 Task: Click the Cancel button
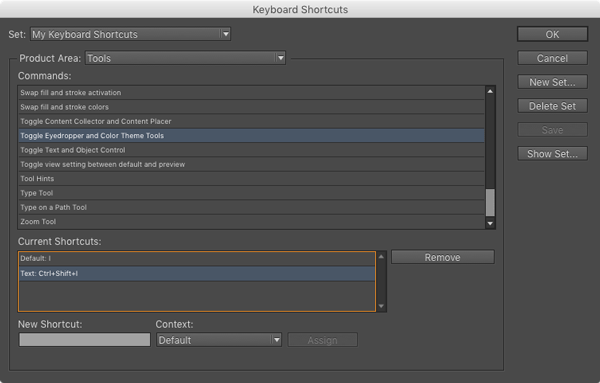click(x=552, y=58)
